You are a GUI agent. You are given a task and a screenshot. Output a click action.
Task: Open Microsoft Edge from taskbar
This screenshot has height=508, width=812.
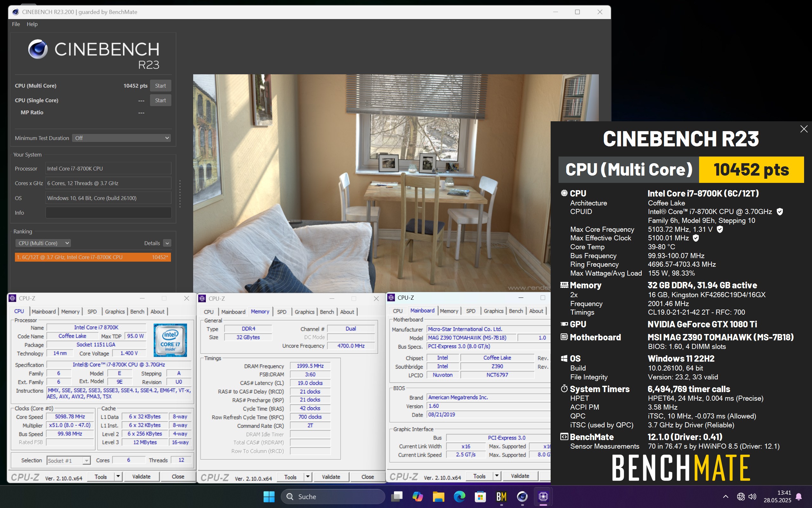[x=459, y=496]
